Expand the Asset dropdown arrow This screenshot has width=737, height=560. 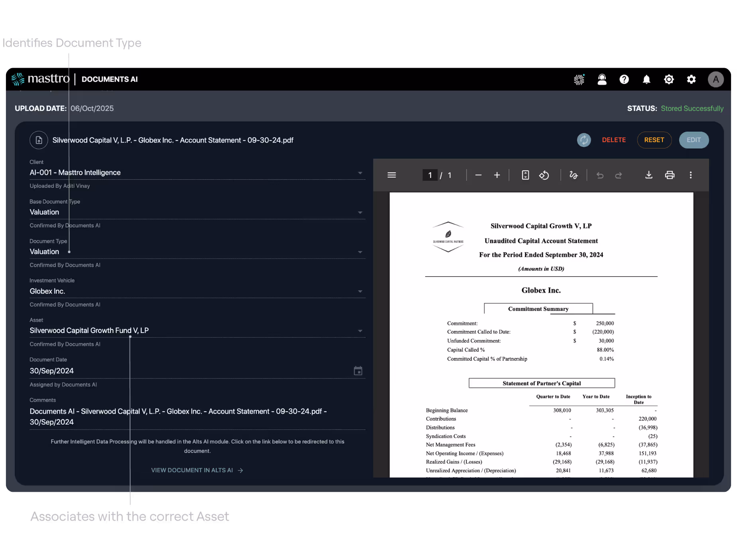[x=360, y=331]
